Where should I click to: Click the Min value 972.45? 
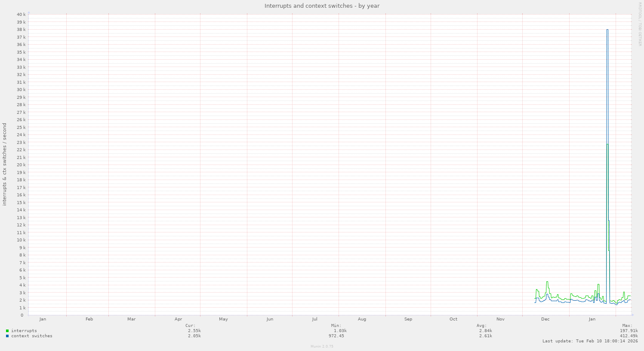[x=337, y=336]
